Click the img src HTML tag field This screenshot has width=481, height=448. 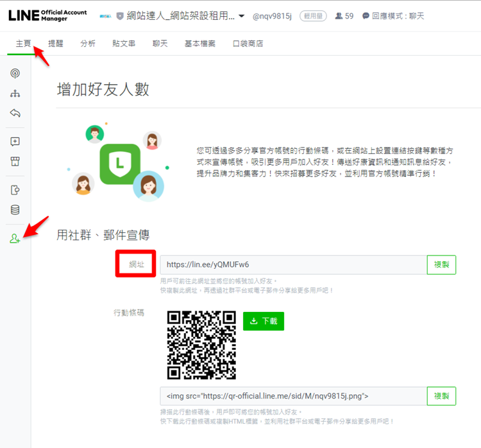pyautogui.click(x=294, y=396)
